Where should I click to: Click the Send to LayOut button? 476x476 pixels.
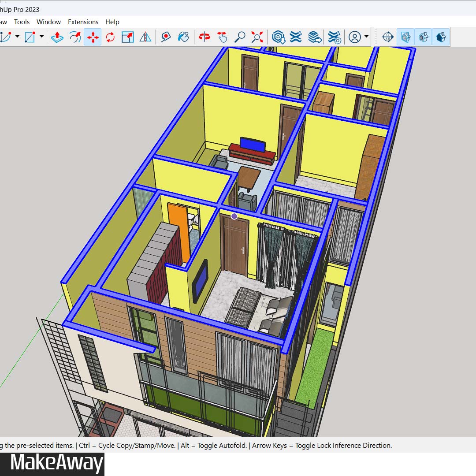pos(315,37)
